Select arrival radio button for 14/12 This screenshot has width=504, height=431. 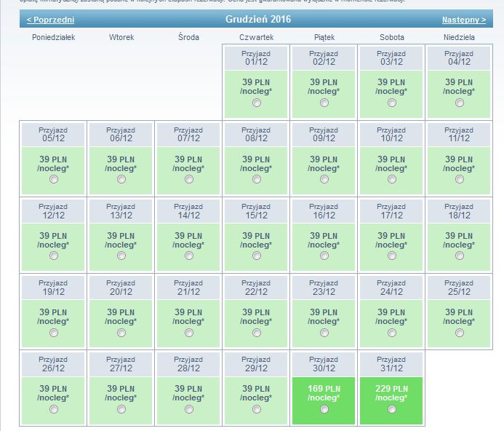pyautogui.click(x=189, y=256)
